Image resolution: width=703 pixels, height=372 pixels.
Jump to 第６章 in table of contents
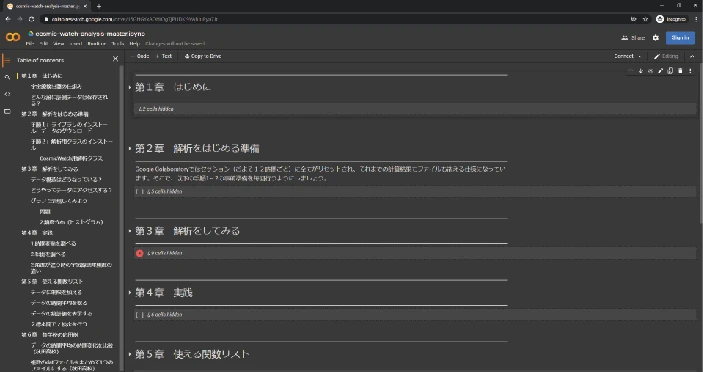(49, 335)
